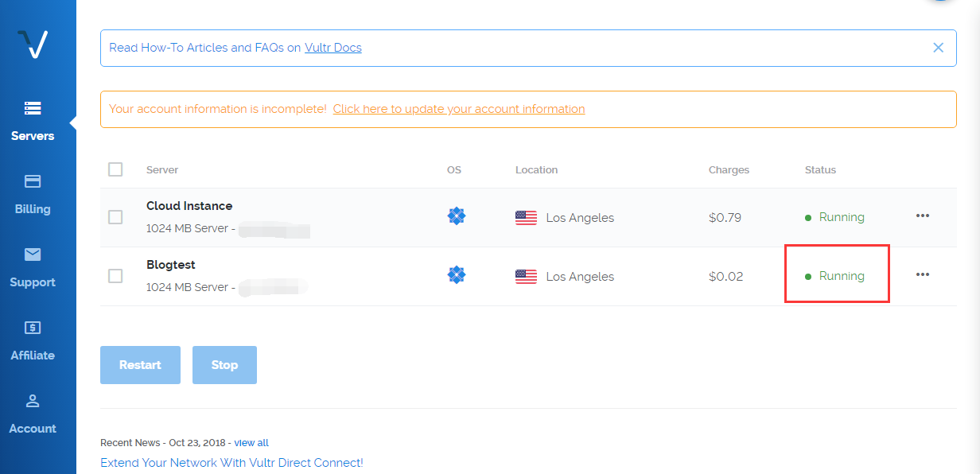Click the OS icon for Blogtest
The width and height of the screenshot is (980, 474).
click(x=456, y=275)
